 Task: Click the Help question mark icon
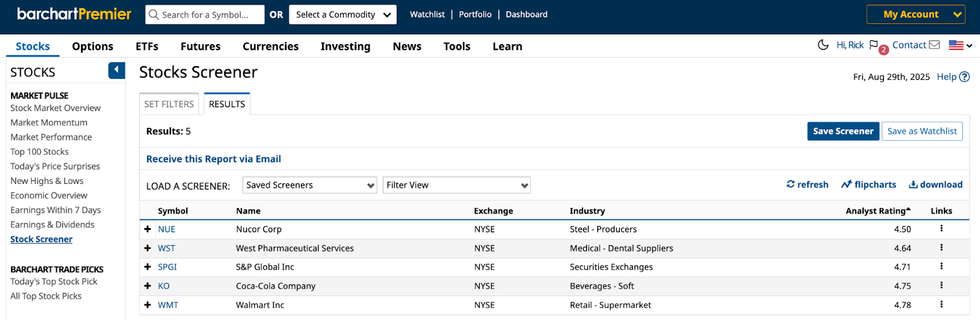pos(964,77)
